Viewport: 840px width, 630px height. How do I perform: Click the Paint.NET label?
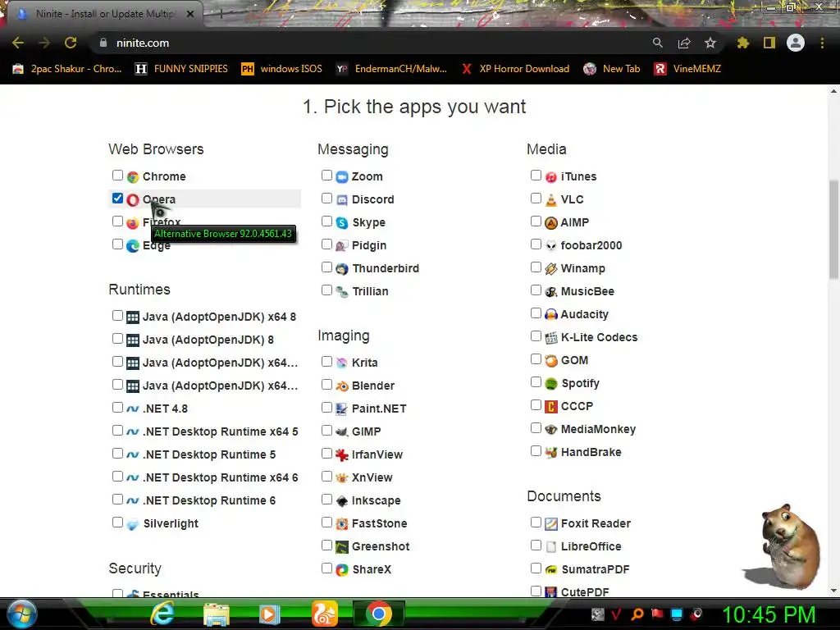(x=379, y=409)
